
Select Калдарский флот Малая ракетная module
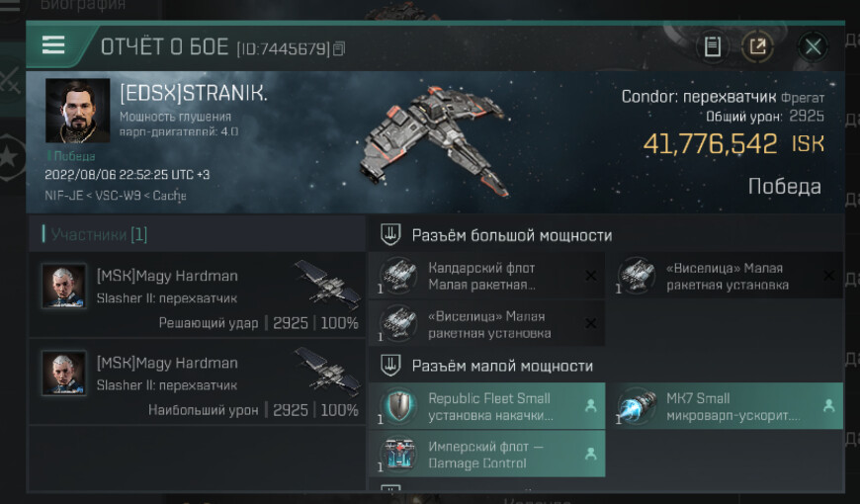[x=486, y=276]
